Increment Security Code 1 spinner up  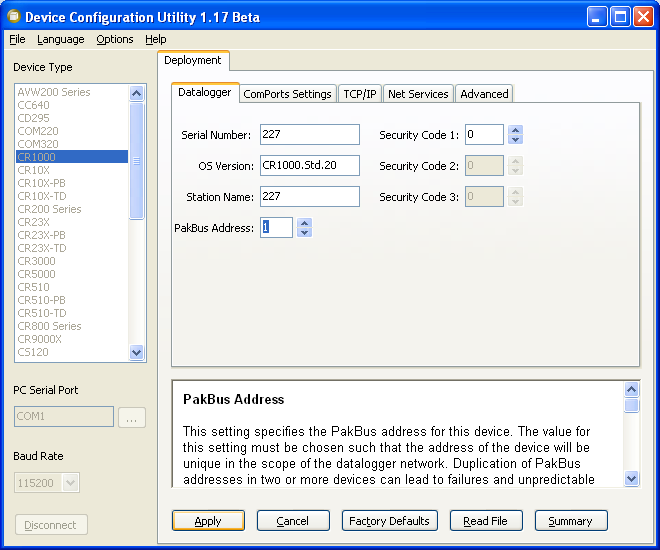pyautogui.click(x=515, y=130)
